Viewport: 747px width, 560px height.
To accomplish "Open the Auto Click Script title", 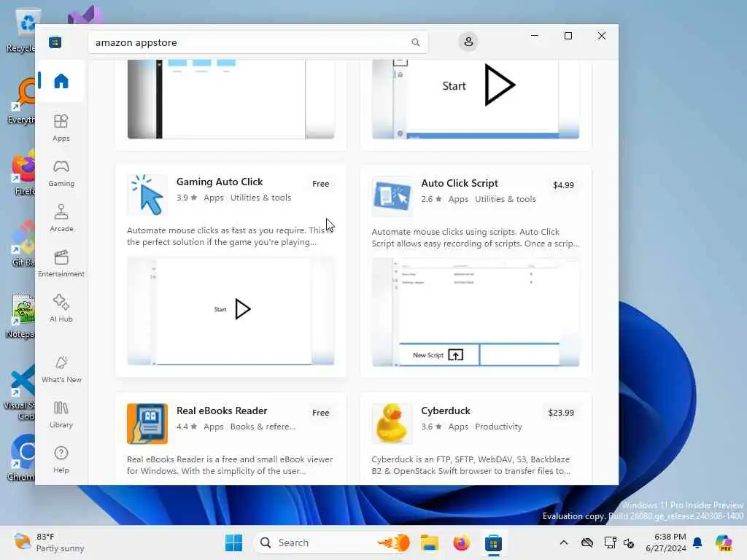I will click(460, 183).
